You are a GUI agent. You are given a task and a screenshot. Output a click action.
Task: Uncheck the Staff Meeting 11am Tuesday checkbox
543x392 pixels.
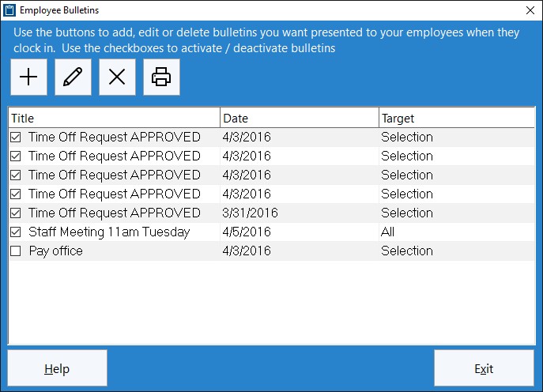(16, 232)
